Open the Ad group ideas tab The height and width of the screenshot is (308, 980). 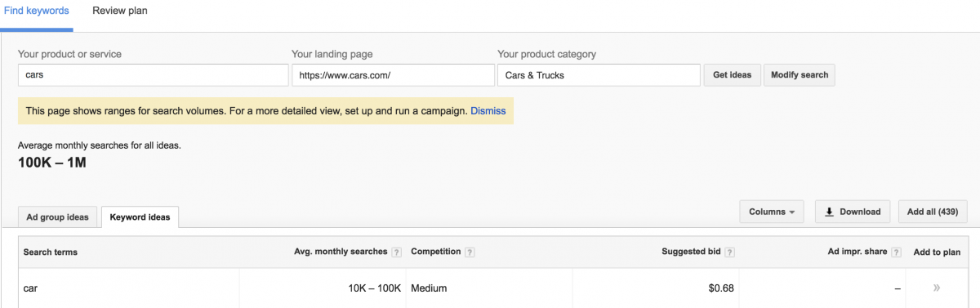click(58, 217)
